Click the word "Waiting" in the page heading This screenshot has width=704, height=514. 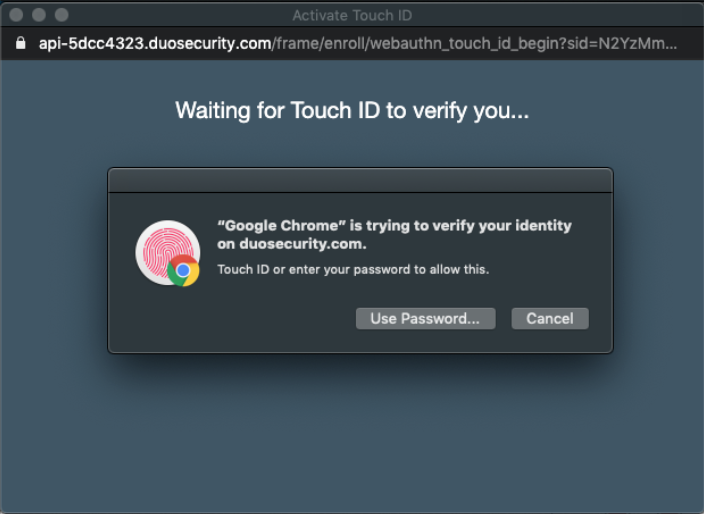213,110
